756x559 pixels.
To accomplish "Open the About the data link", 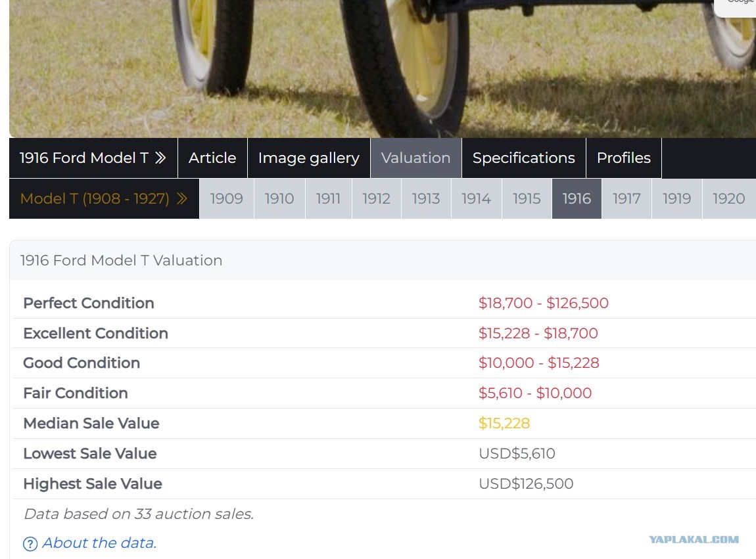I will (x=99, y=543).
